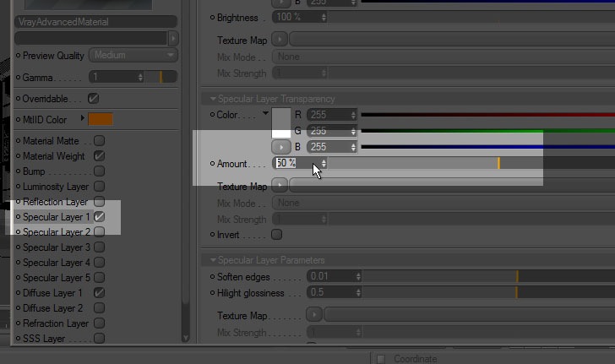The image size is (615, 364).
Task: Collapse the Specular Layer Parameters section
Action: [x=213, y=260]
